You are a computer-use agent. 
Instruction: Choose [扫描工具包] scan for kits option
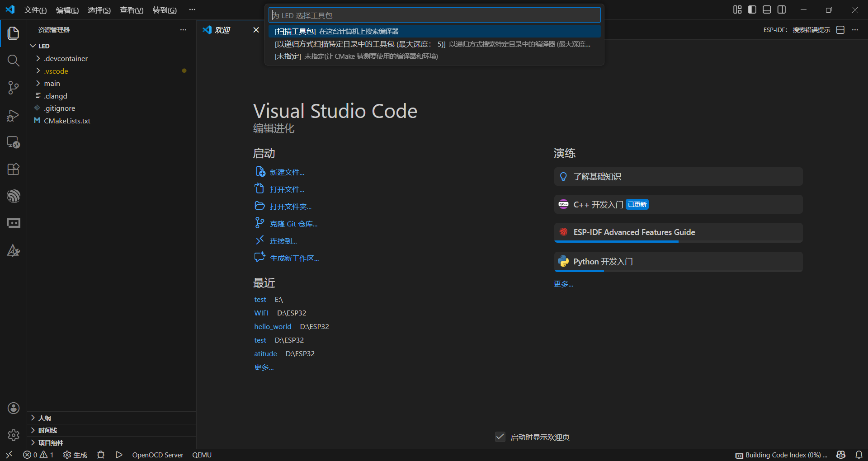pos(434,31)
